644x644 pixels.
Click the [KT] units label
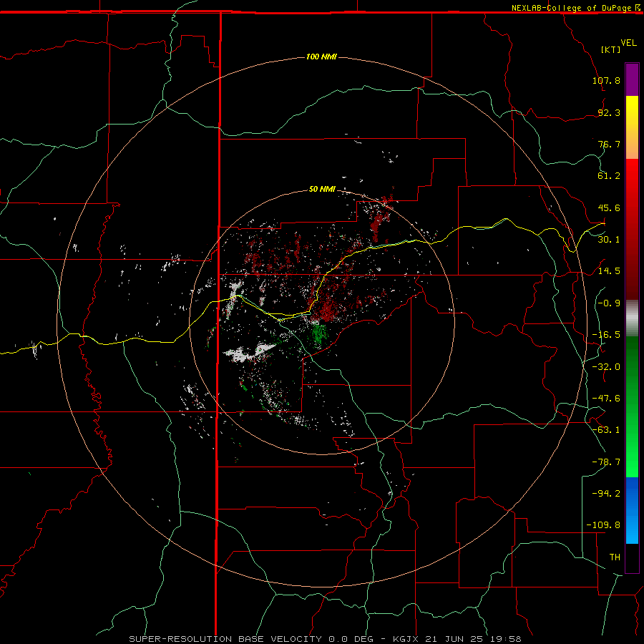pos(611,49)
